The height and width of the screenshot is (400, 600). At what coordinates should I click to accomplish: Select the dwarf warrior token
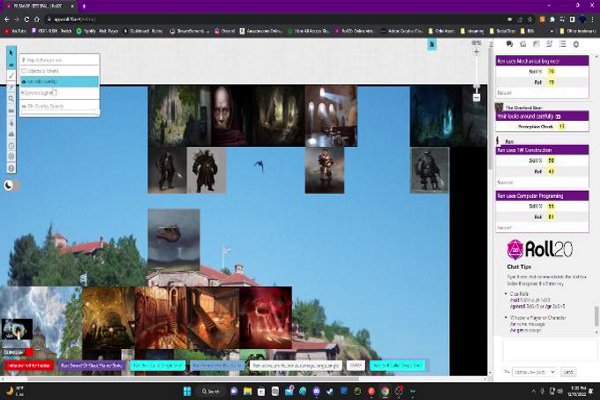point(324,170)
